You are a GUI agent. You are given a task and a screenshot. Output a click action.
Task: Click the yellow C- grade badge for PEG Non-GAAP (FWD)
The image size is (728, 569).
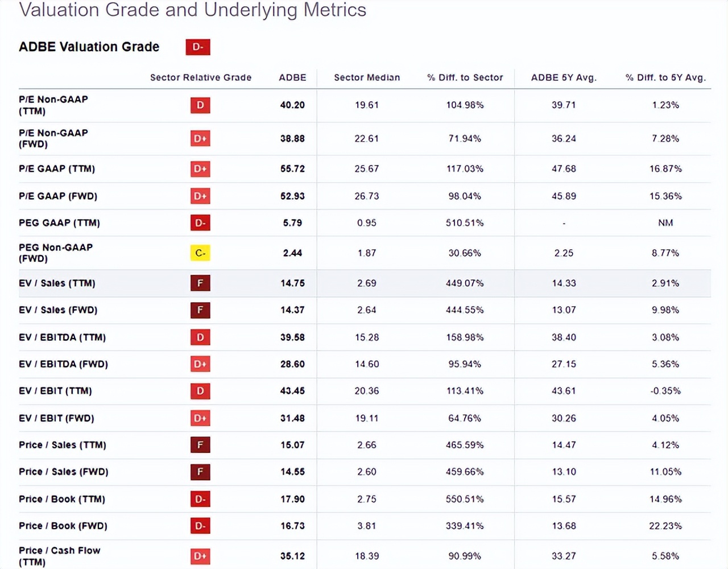200,253
